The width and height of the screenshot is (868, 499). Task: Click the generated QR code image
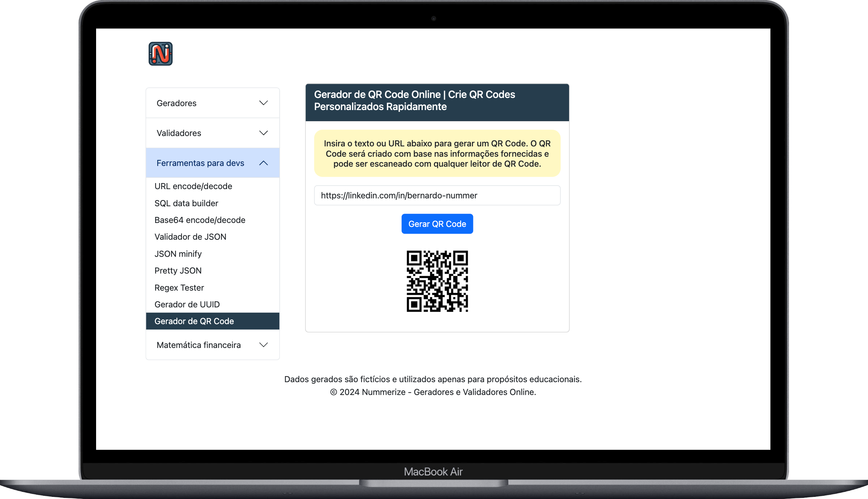tap(437, 281)
